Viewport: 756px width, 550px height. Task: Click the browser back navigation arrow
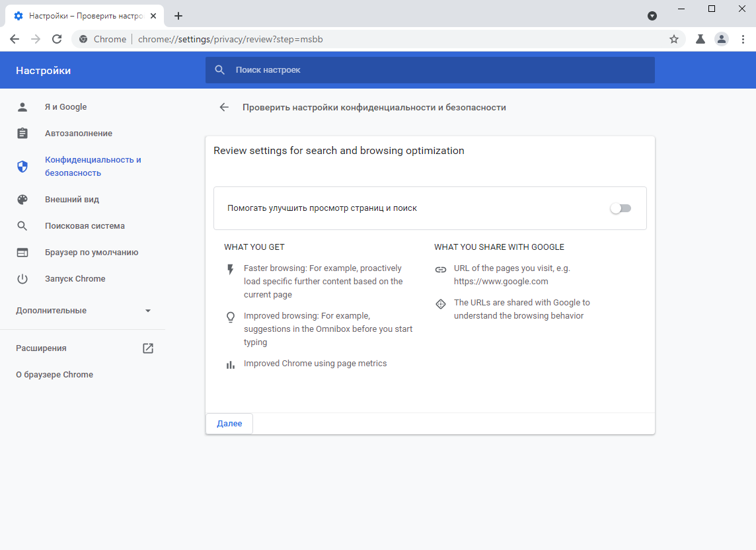tap(15, 39)
